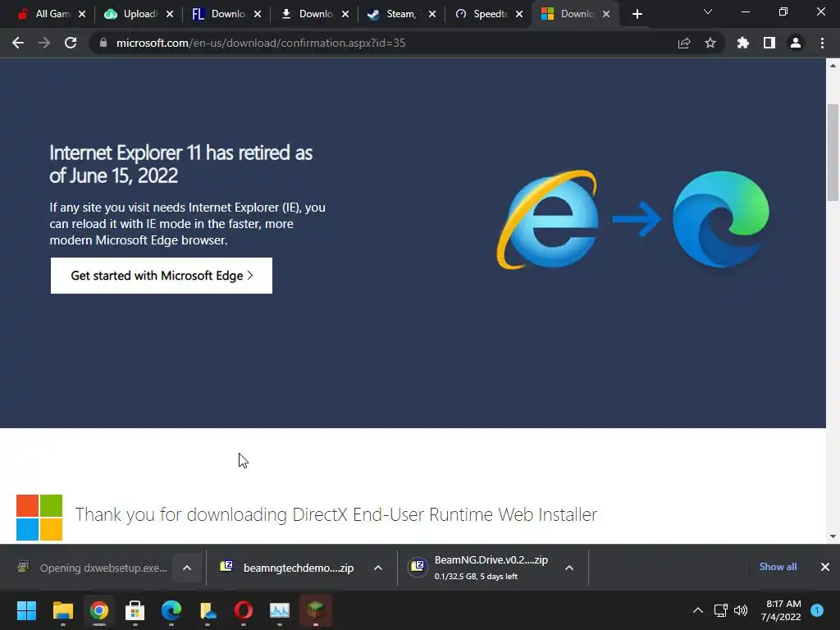Viewport: 840px width, 630px height.
Task: Click the Microsoft four-square logo
Action: tap(39, 518)
